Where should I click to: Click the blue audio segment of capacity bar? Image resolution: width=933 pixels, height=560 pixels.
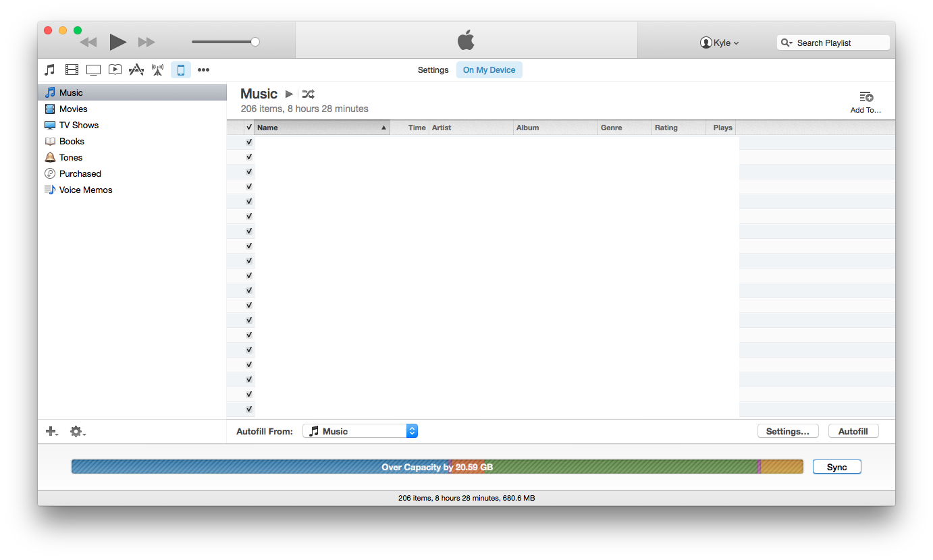[x=259, y=467]
